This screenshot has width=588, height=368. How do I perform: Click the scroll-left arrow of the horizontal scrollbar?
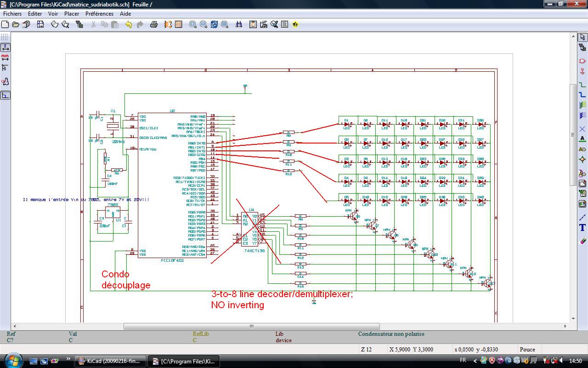14,326
